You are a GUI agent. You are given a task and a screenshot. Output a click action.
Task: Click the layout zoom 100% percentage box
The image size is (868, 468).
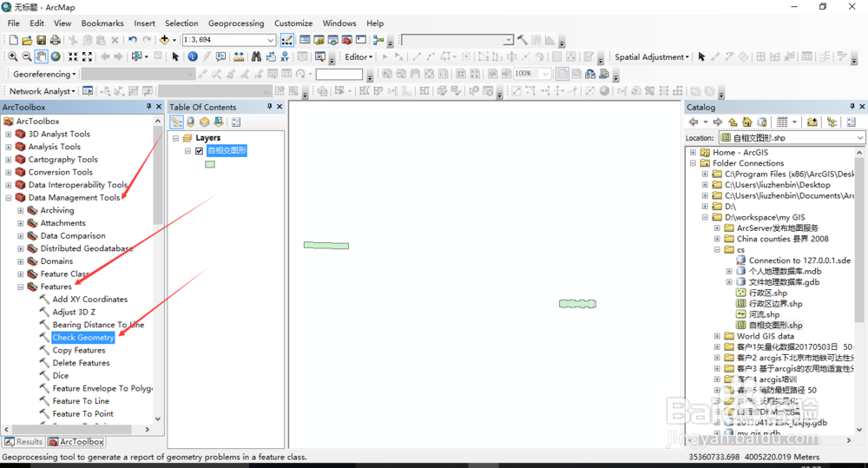point(533,73)
